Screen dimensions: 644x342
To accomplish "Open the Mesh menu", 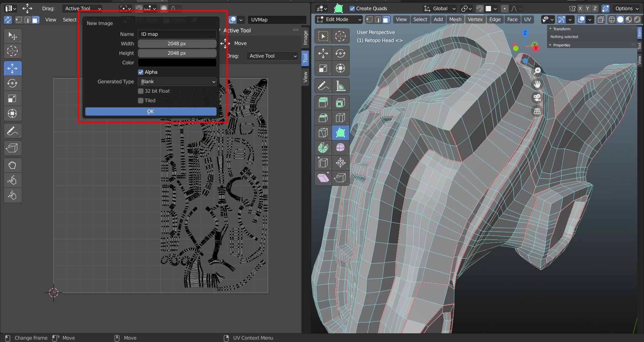I will pos(455,19).
